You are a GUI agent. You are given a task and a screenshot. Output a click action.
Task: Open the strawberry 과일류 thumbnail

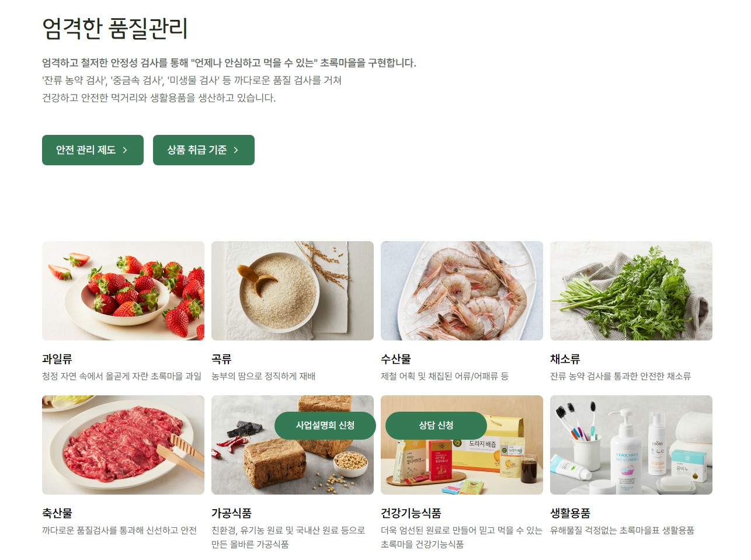click(x=123, y=291)
